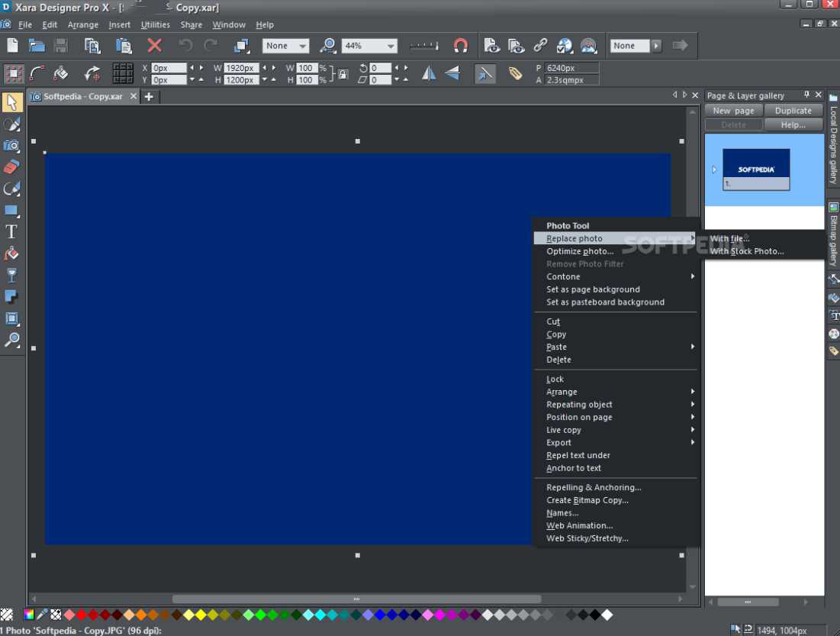Delete selection with red X icon

155,46
